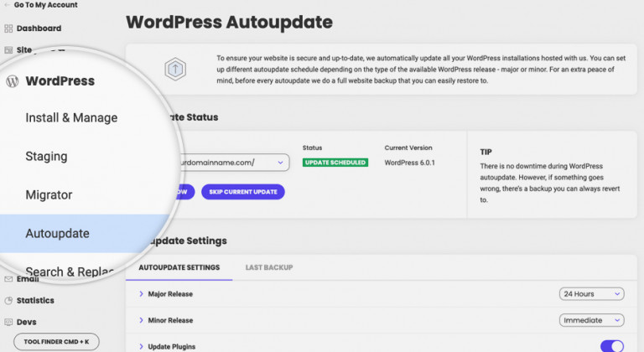Open the Migrator menu item
The image size is (644, 352).
coord(49,194)
